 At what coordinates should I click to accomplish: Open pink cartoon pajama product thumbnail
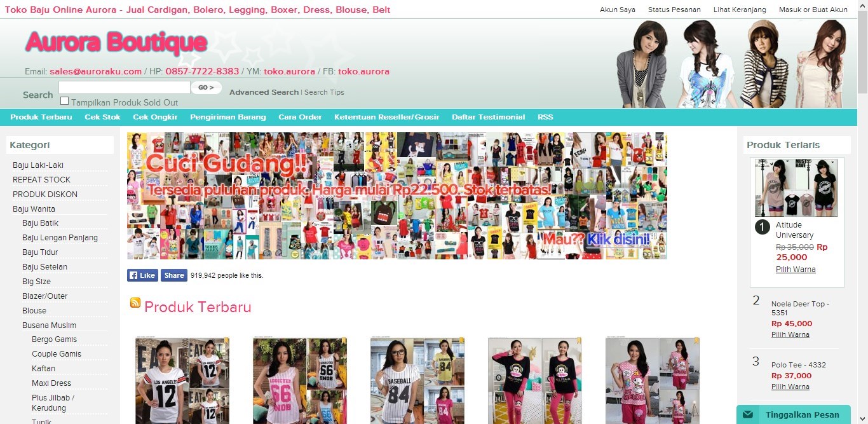pyautogui.click(x=653, y=381)
